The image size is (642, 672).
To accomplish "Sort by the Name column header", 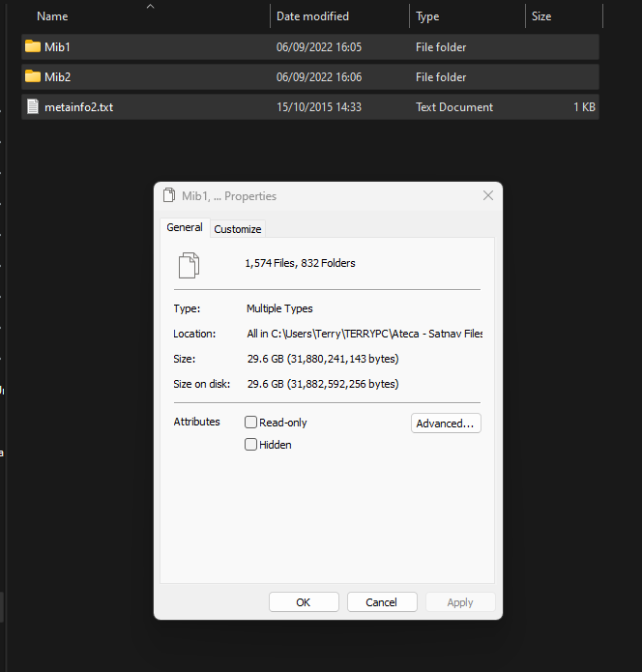I will coord(52,16).
